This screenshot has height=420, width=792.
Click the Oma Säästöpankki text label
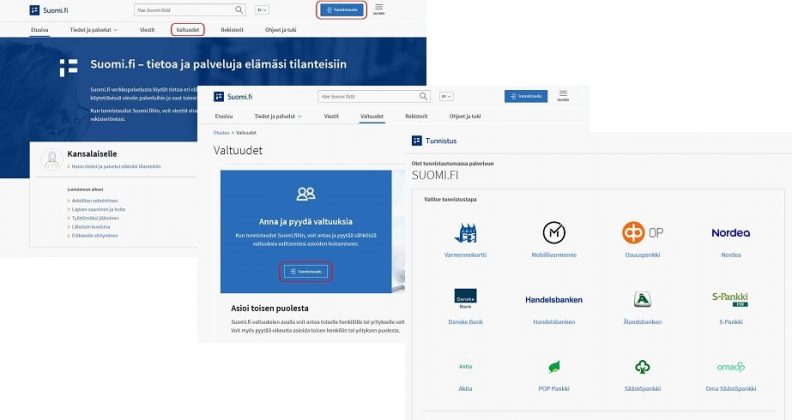(x=730, y=389)
